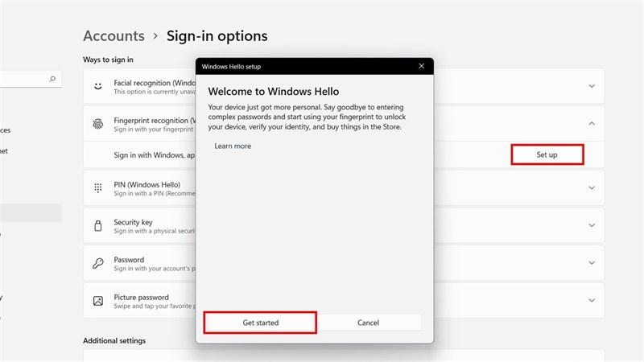Close the Windows Hello setup dialog
This screenshot has height=362, width=644.
point(421,66)
